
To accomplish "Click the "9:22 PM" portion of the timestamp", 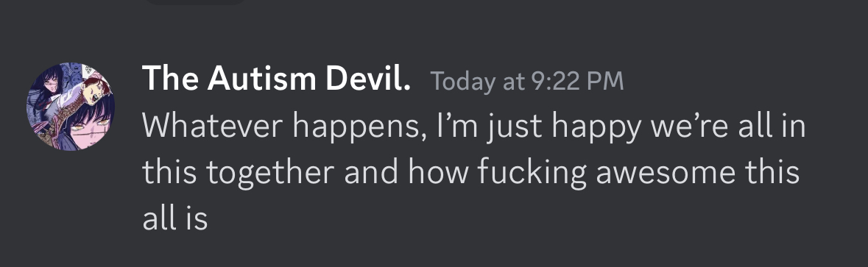I will pos(577,81).
